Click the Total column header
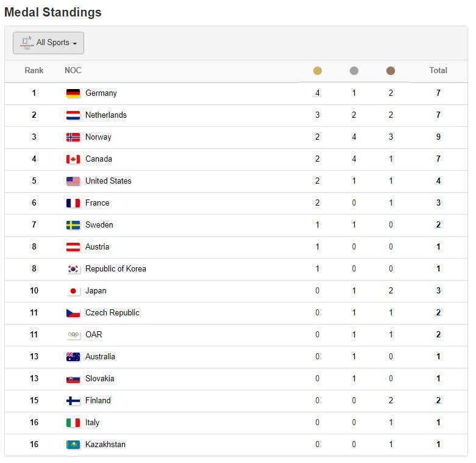The height and width of the screenshot is (463, 476). tap(438, 71)
